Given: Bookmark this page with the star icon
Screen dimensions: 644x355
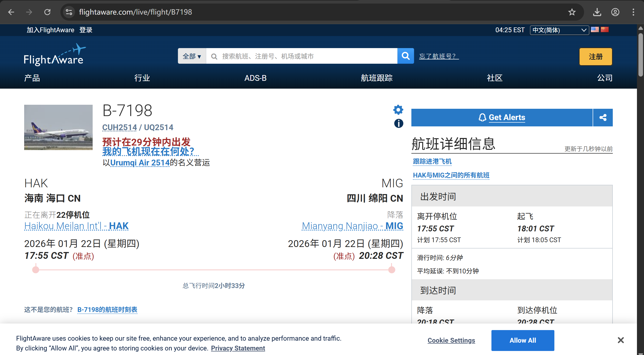Looking at the screenshot, I should click(572, 12).
